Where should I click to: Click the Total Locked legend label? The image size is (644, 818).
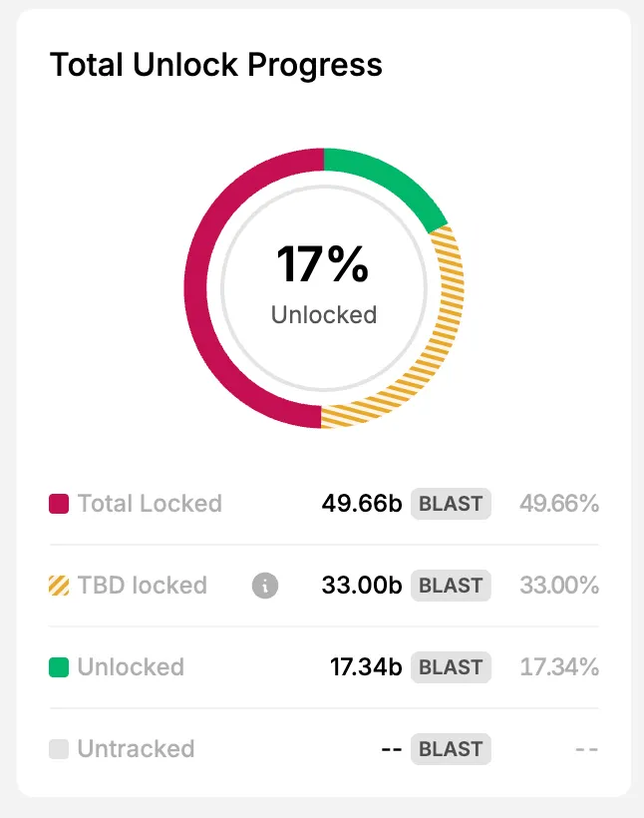[x=150, y=504]
